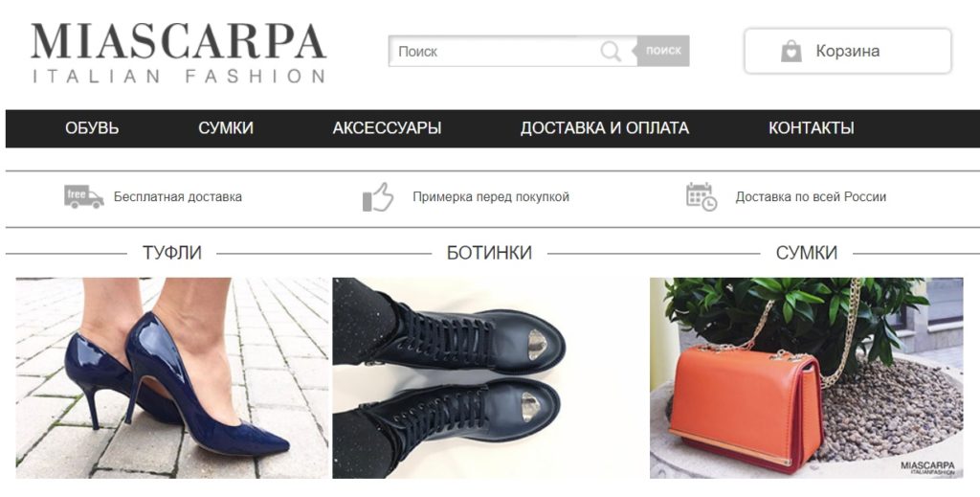The height and width of the screenshot is (497, 980).
Task: Click the БОТИНКИ category heading
Action: (x=489, y=253)
